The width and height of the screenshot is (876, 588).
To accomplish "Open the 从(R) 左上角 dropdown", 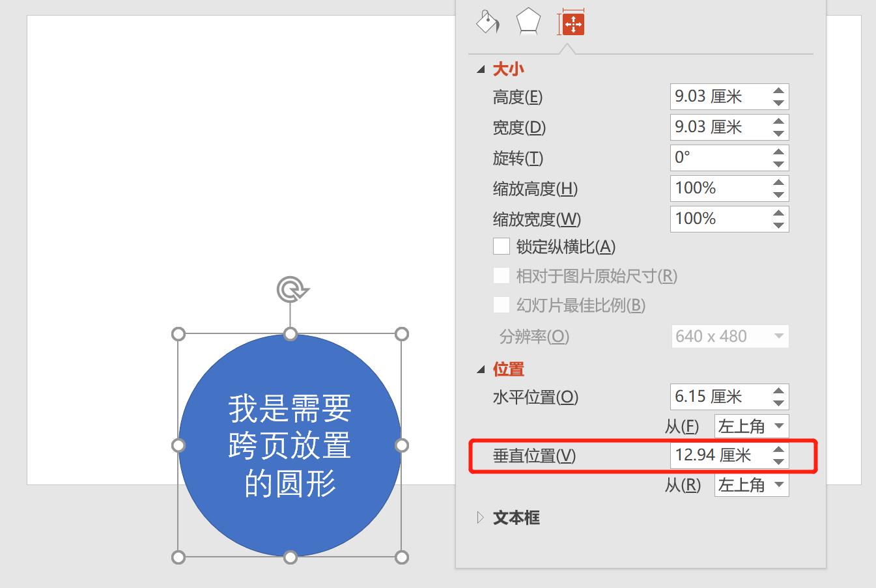I will pyautogui.click(x=751, y=485).
